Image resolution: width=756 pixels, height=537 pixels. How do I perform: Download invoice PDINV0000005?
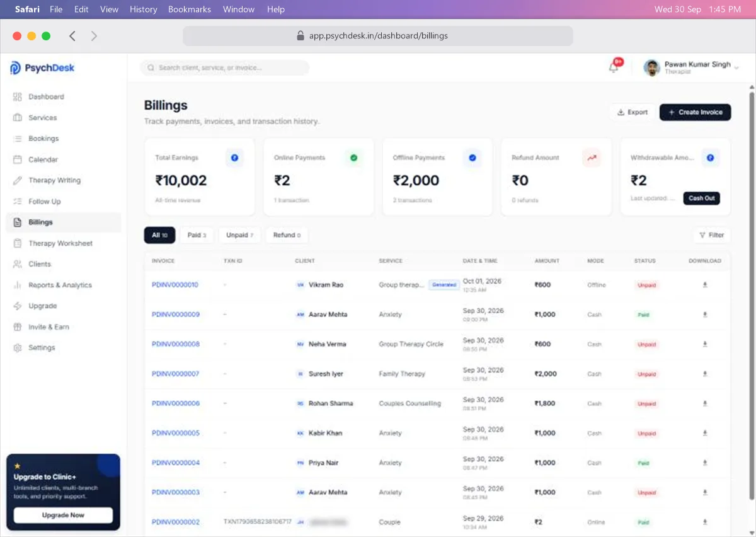[x=705, y=433]
